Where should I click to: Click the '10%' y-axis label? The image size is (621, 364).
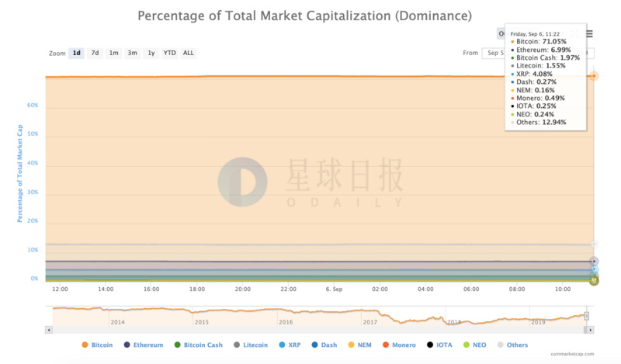point(33,250)
